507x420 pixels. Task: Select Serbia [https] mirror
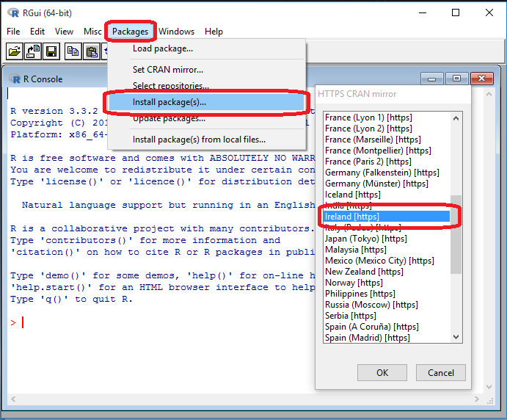click(x=387, y=316)
